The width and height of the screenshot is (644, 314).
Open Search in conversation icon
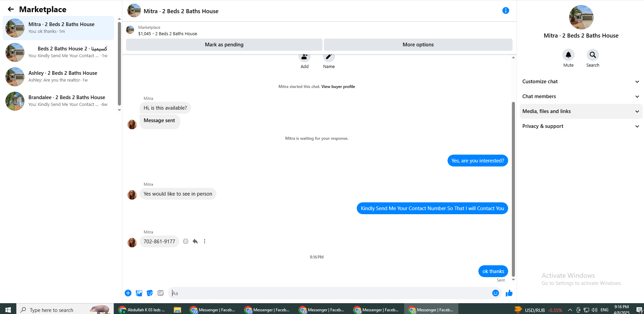593,55
